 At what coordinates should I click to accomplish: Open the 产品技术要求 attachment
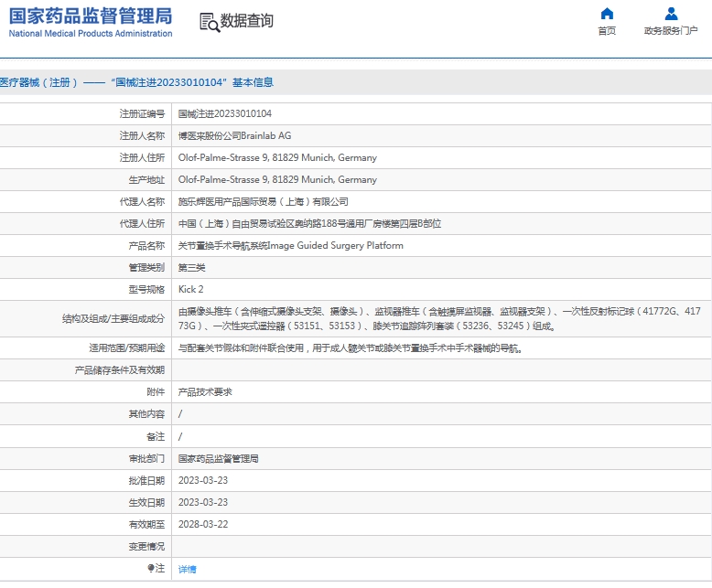(x=205, y=392)
